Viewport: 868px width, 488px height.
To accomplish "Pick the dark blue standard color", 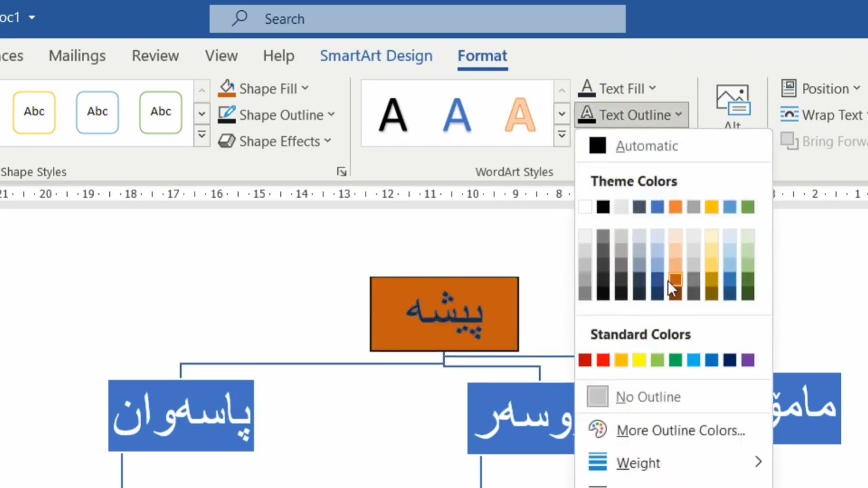I will (x=730, y=360).
